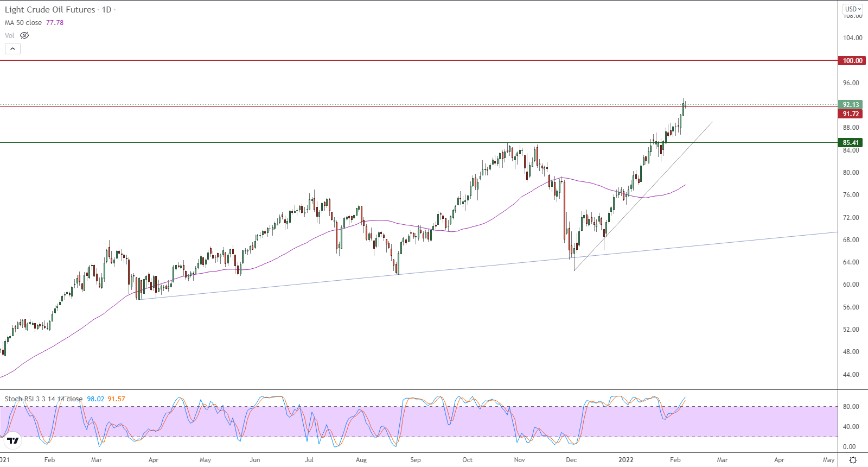Click Nov on the time axis
The image size is (868, 467).
[x=520, y=460]
